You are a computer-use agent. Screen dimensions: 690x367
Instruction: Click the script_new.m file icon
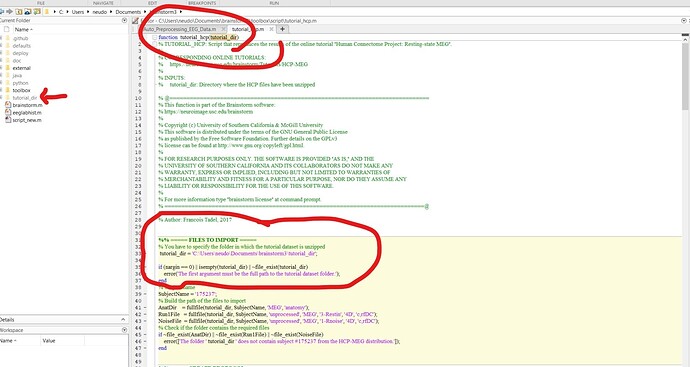(x=7, y=120)
